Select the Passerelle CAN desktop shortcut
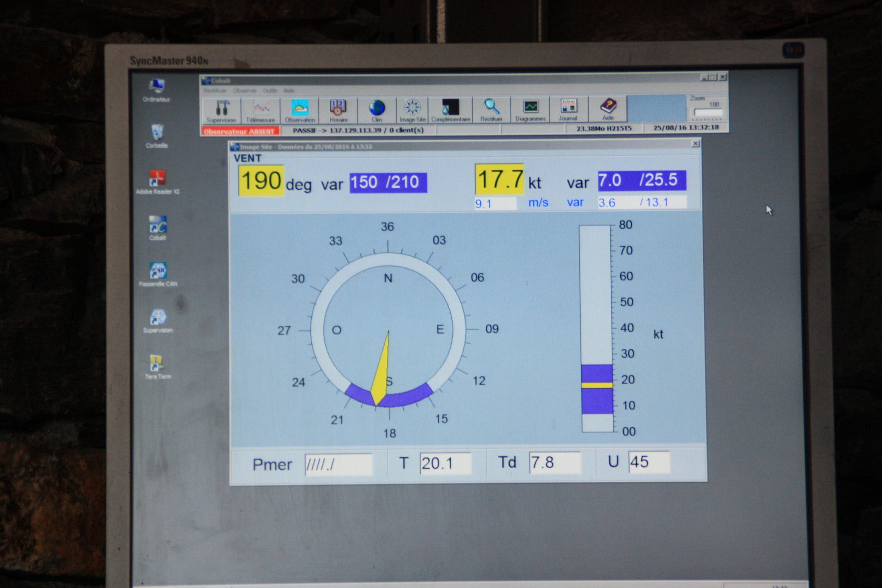This screenshot has width=882, height=588. point(158,274)
